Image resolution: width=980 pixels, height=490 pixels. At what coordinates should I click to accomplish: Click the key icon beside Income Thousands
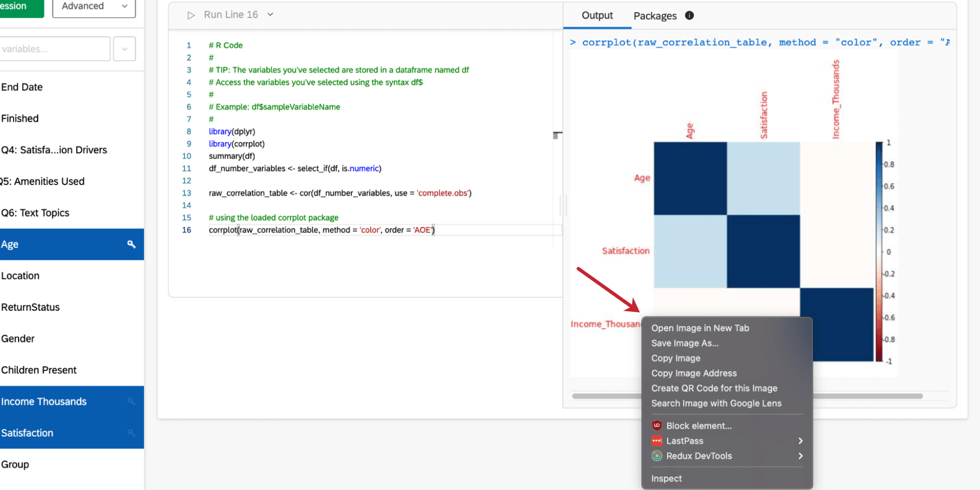[131, 402]
